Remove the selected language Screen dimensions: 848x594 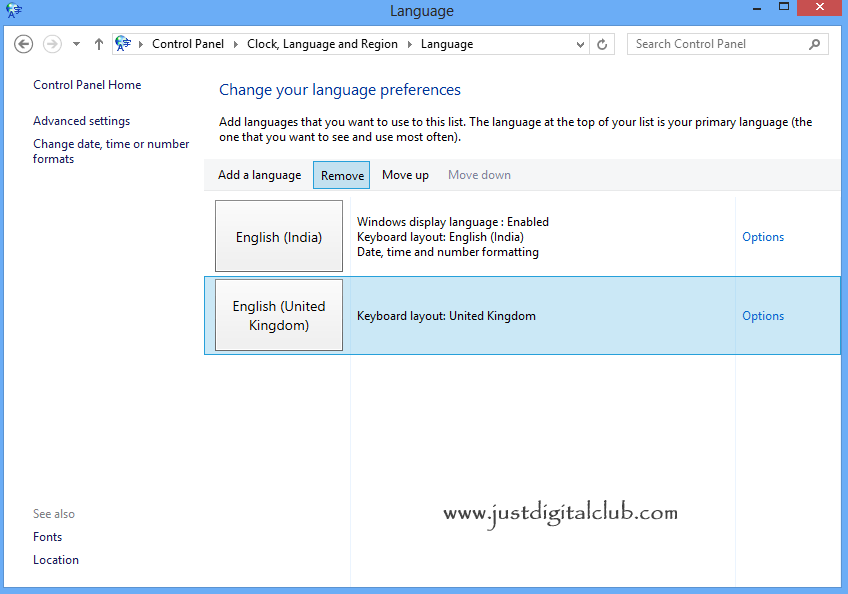click(342, 175)
